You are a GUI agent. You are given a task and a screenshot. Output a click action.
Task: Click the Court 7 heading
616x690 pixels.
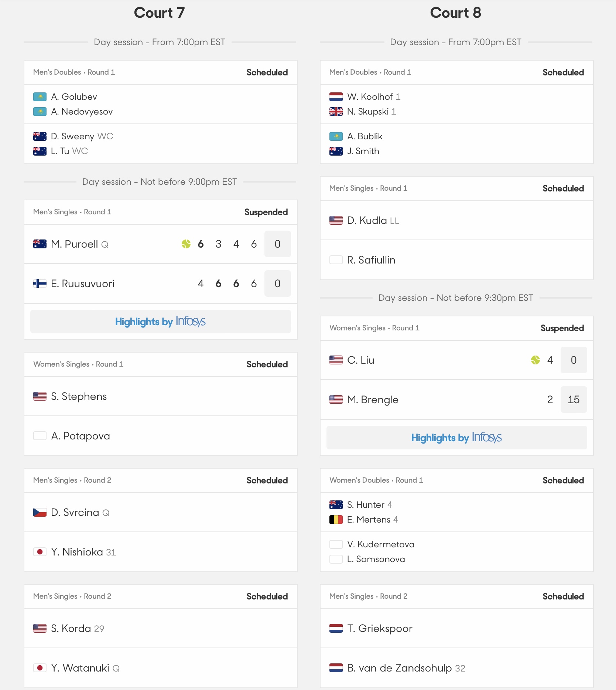point(159,13)
